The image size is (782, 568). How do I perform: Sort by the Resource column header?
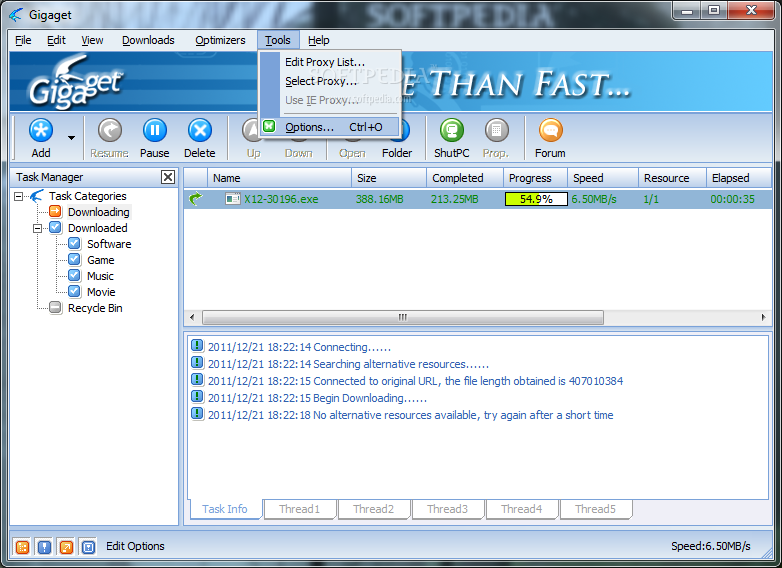pos(673,178)
